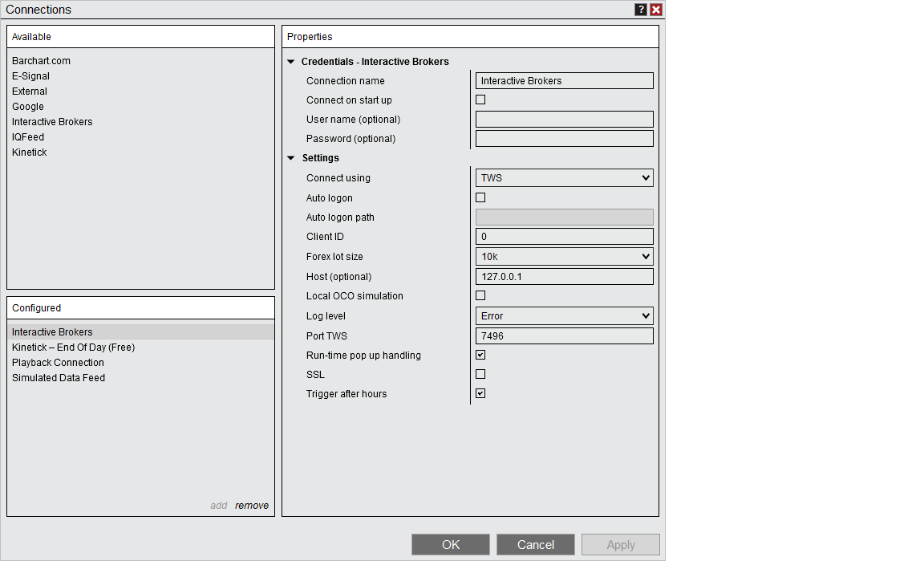
Task: Confirm with the OK button
Action: (451, 544)
